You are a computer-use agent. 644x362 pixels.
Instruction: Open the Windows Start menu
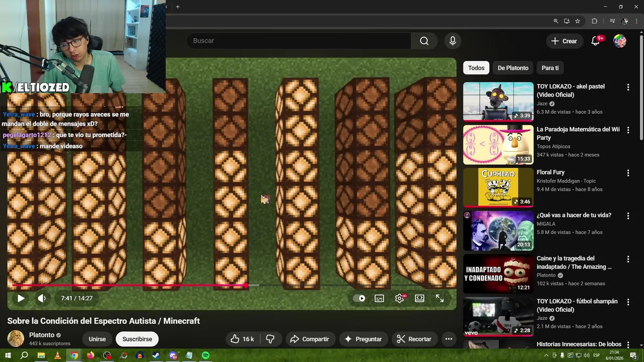point(8,355)
